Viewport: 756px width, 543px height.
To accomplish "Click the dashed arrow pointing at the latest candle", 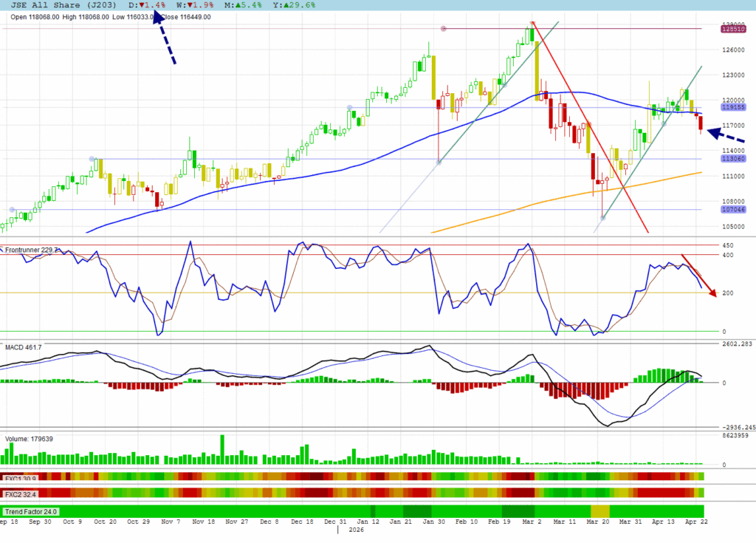I will tap(726, 136).
